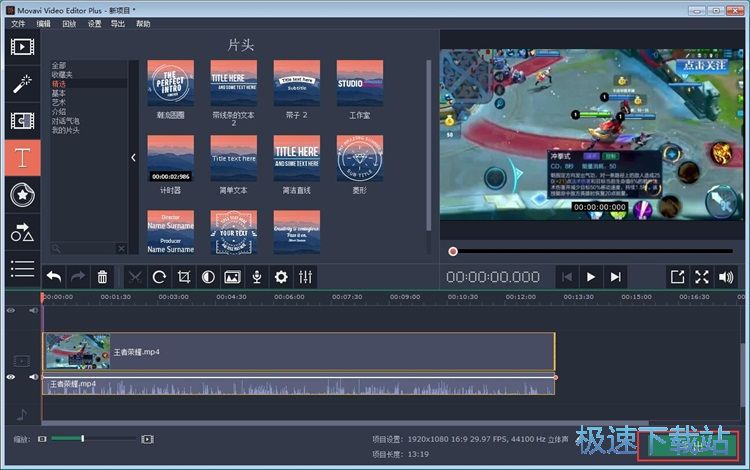Collapse the category list chevron
This screenshot has width=750, height=470.
click(133, 157)
